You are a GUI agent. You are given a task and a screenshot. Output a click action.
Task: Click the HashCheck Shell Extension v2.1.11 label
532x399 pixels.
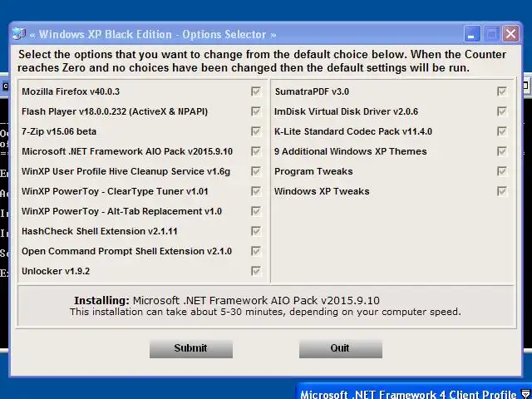point(100,231)
